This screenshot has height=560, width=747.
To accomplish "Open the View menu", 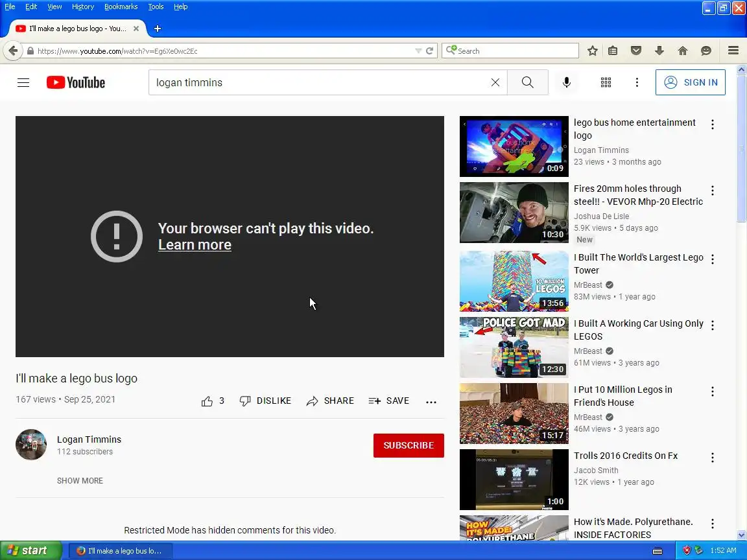I will [54, 6].
